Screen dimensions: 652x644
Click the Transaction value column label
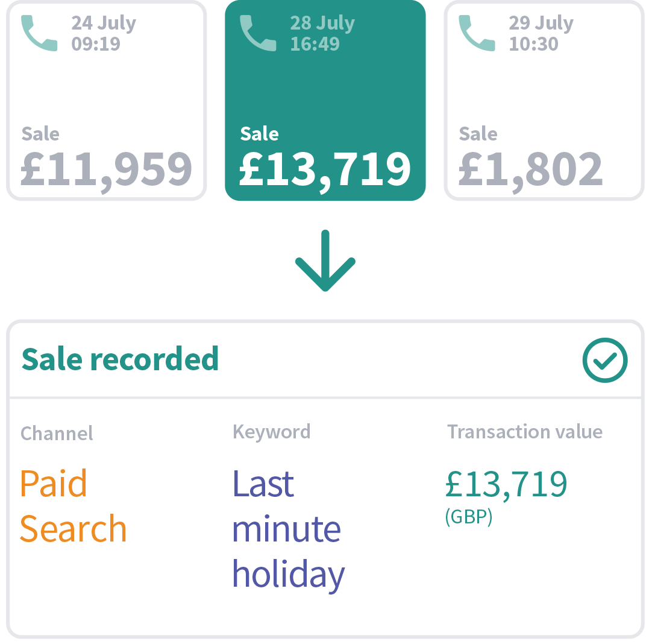[524, 432]
